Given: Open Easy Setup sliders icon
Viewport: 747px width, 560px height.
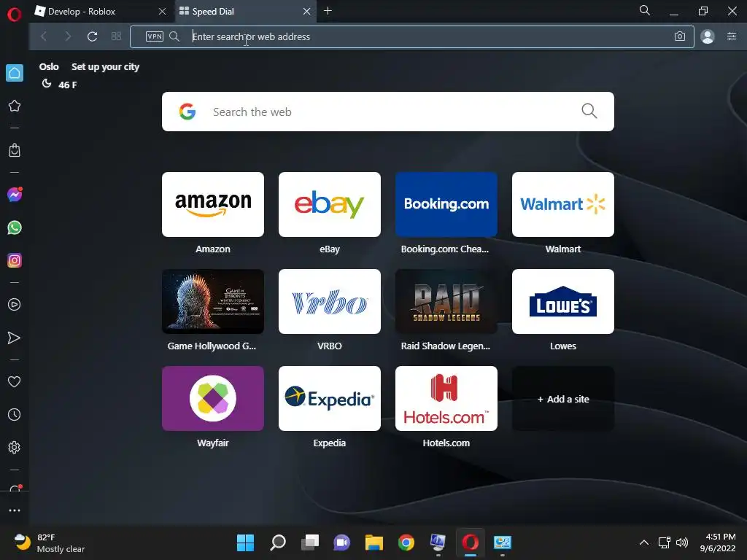Looking at the screenshot, I should [732, 36].
